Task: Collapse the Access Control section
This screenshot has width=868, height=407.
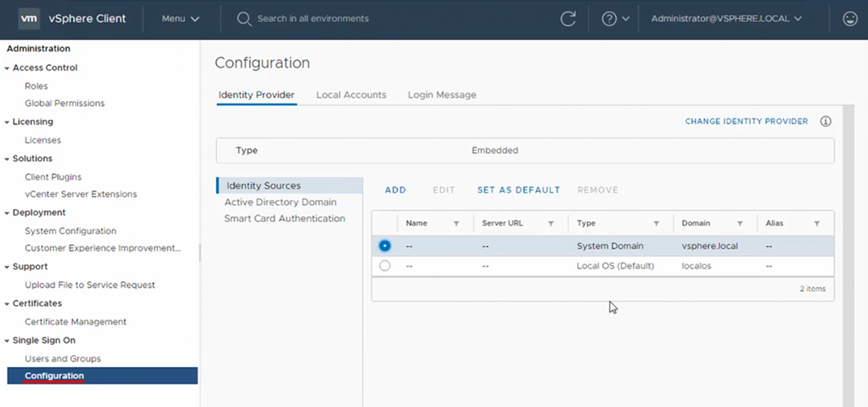Action: 7,69
